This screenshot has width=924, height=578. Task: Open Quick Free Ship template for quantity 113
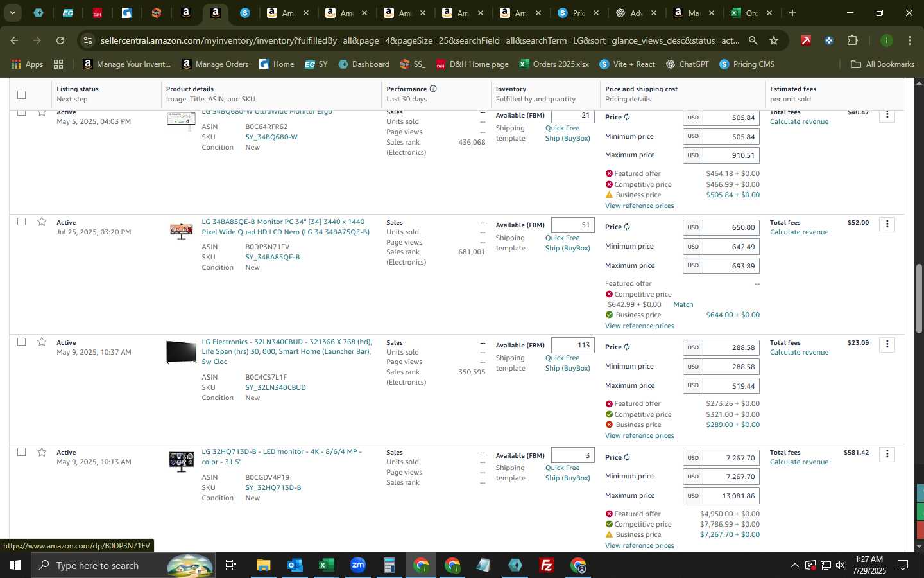click(568, 363)
